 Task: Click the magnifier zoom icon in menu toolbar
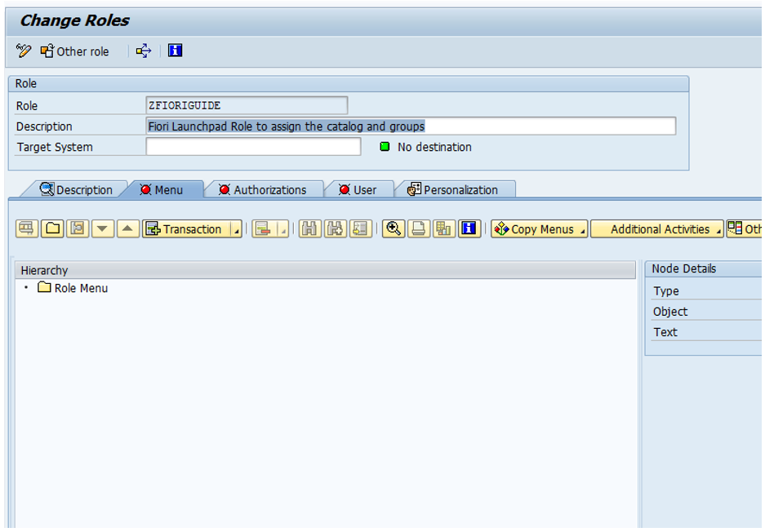[x=394, y=229]
